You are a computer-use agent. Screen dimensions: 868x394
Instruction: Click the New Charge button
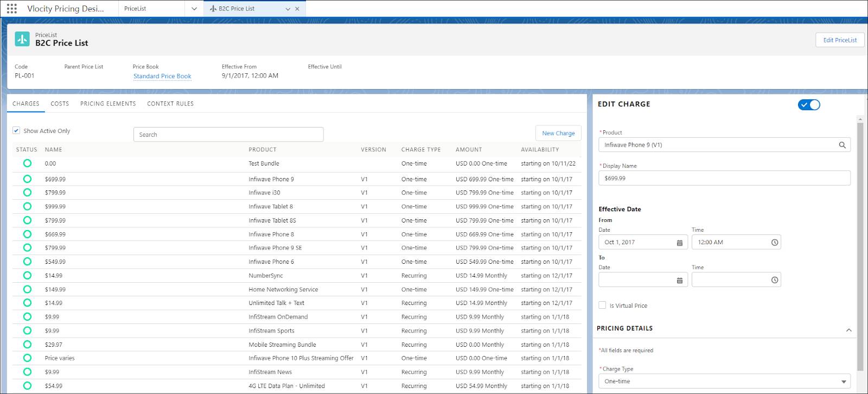pos(558,133)
